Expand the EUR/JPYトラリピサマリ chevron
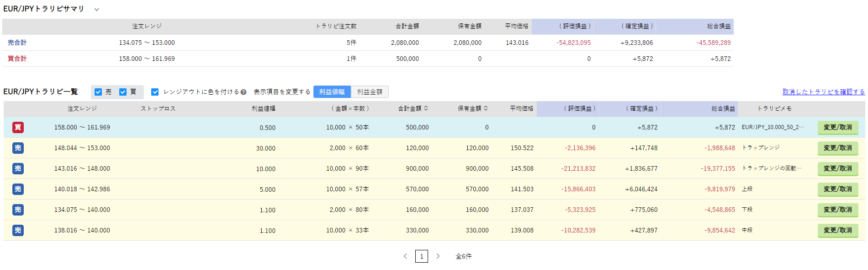Screen dimensions: 868x270 (96, 10)
